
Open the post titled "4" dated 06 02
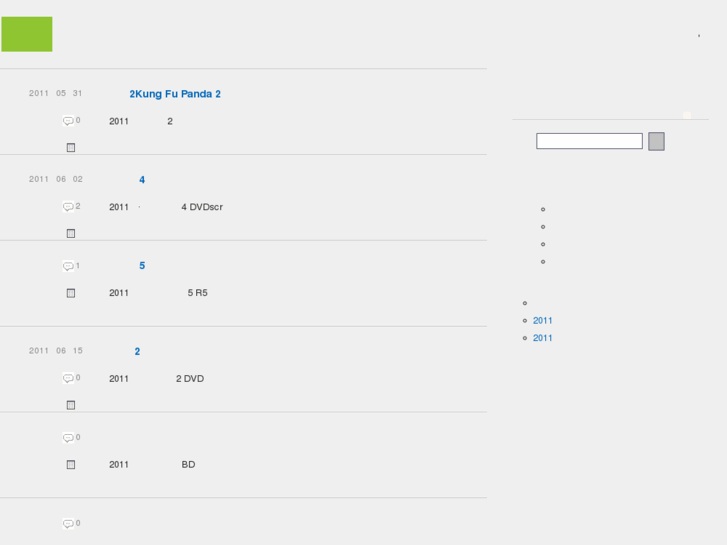[142, 180]
